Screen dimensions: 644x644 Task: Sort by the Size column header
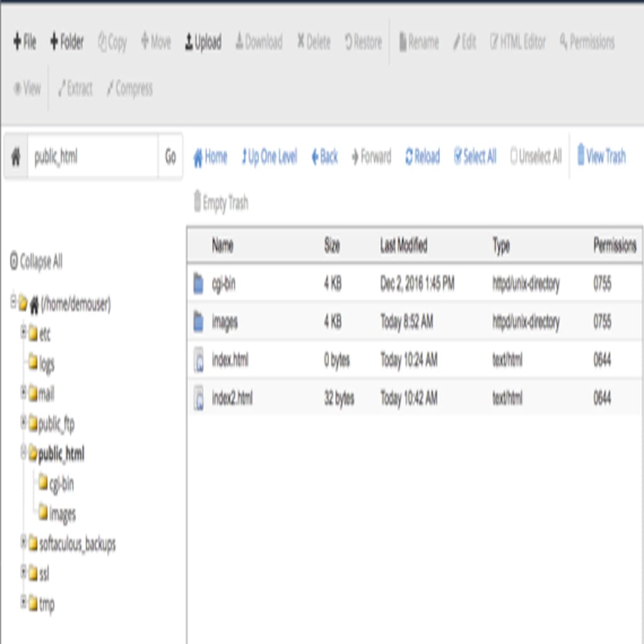(332, 246)
